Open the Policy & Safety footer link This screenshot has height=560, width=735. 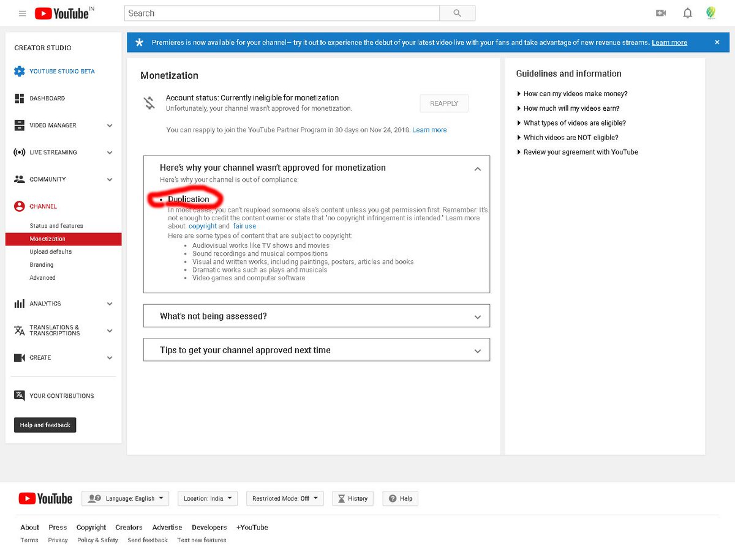[x=97, y=540]
